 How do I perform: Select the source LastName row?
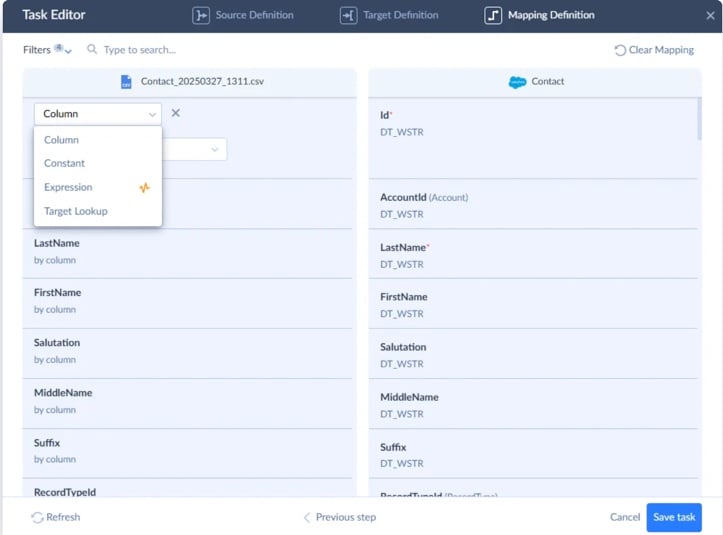pos(187,253)
